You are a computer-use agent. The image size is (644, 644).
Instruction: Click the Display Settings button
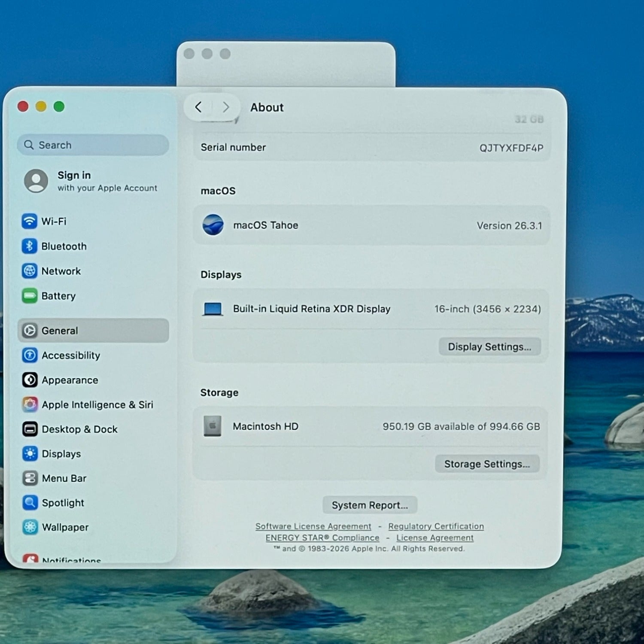point(489,347)
